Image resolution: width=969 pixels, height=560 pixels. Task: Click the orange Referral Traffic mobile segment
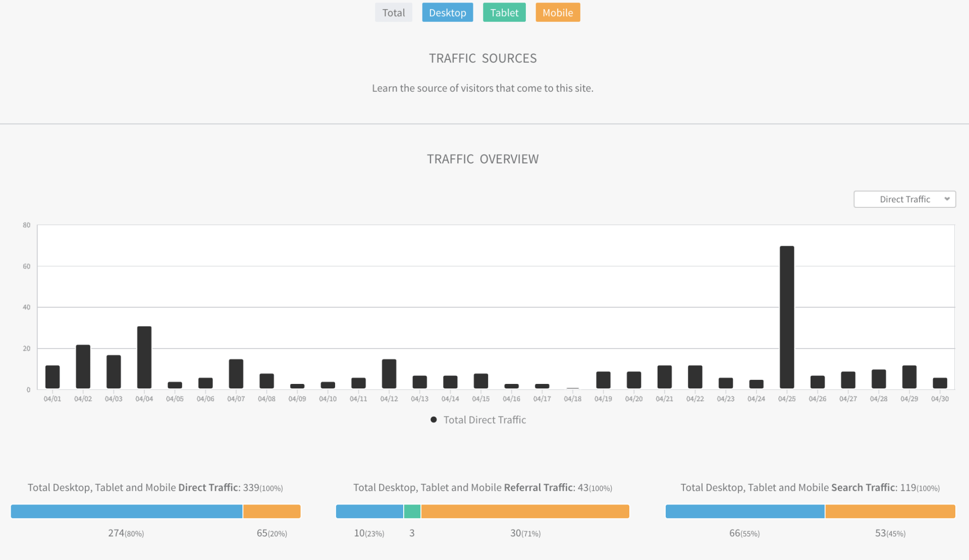pos(525,512)
